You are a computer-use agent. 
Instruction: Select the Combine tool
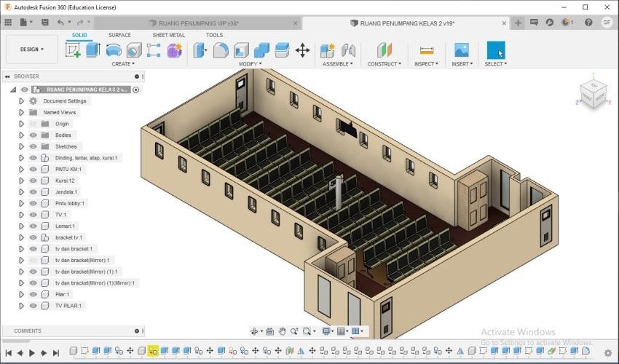point(261,50)
